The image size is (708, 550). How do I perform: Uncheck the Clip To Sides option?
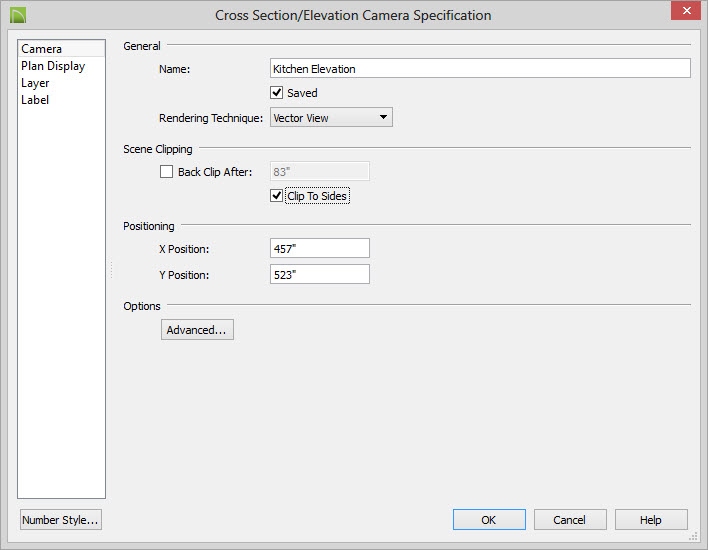tap(276, 196)
